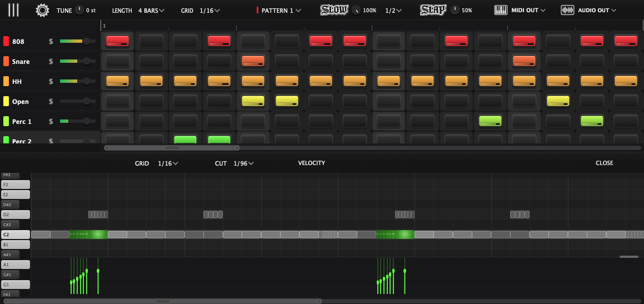The height and width of the screenshot is (304, 644).
Task: Click the G1 piano key
Action: click(x=15, y=285)
